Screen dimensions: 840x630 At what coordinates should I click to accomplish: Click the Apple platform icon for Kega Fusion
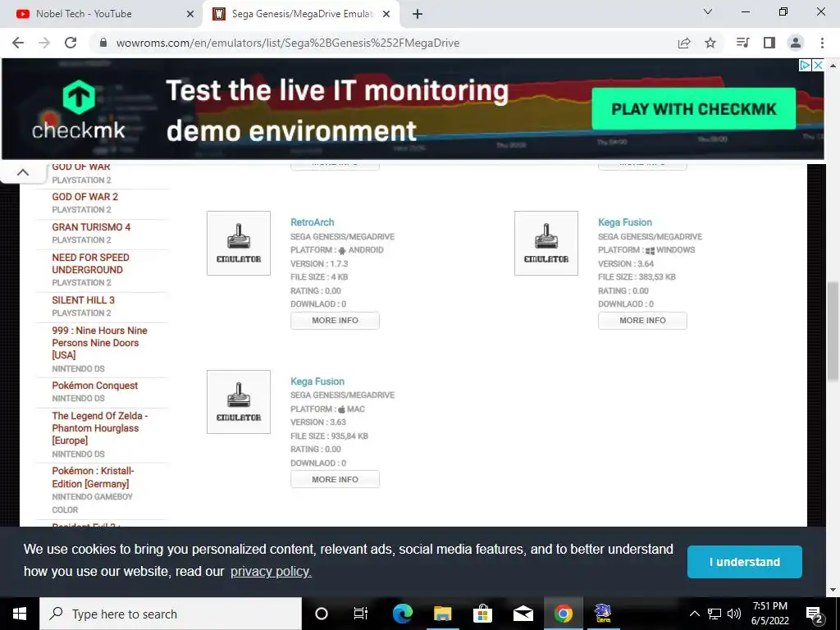pyautogui.click(x=341, y=409)
